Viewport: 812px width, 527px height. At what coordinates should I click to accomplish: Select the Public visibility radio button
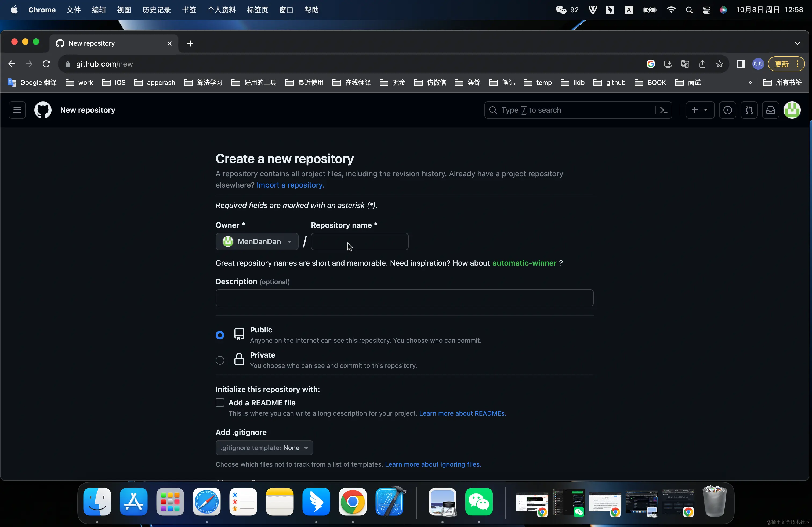[220, 335]
